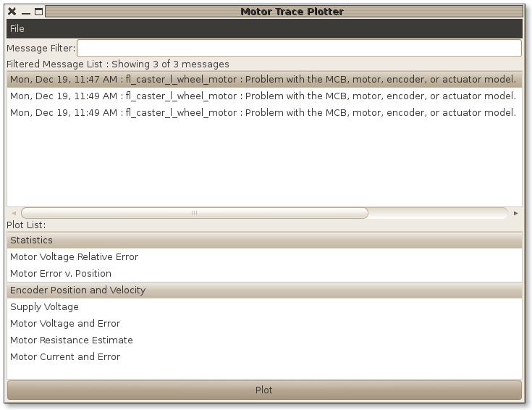Select the last message in the filtered list
The image size is (532, 410).
[263, 113]
